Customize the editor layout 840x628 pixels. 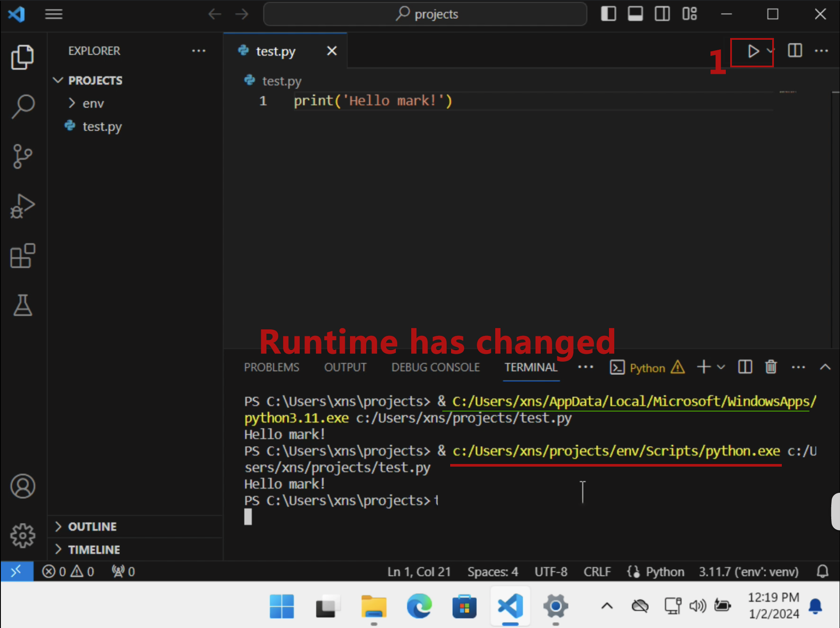[x=689, y=14]
